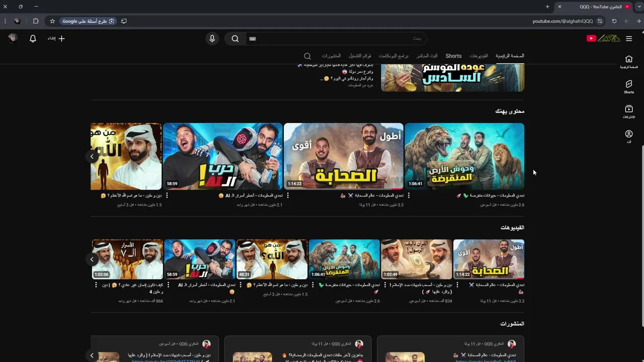Show next items in محتوى يهمك carousel
This screenshot has height=362, width=644.
(x=92, y=156)
